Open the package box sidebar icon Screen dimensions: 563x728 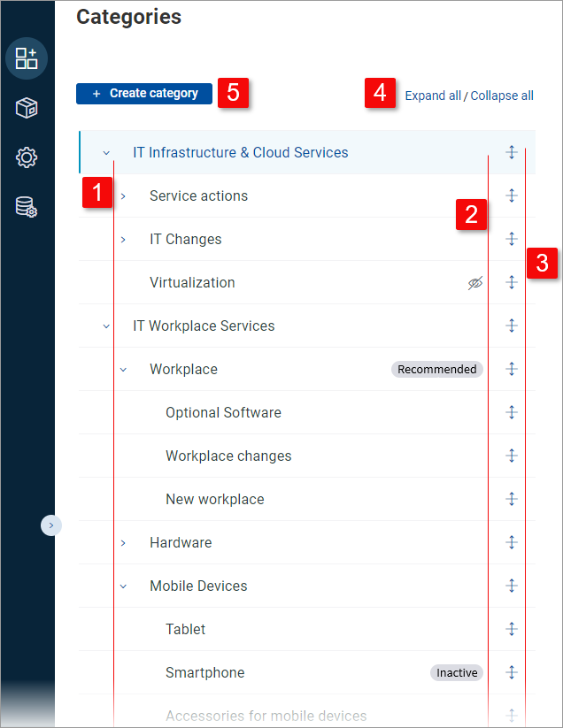[27, 108]
